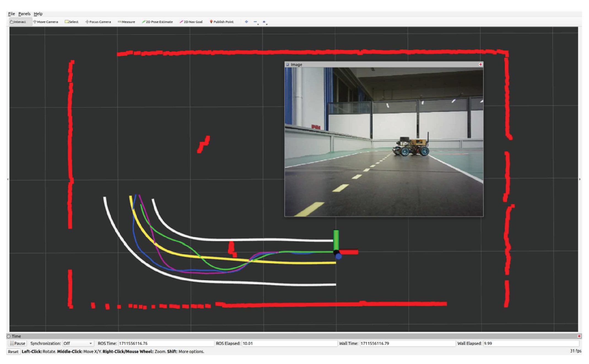Click the Time panel clock icon
This screenshot has width=589, height=364.
[9, 336]
